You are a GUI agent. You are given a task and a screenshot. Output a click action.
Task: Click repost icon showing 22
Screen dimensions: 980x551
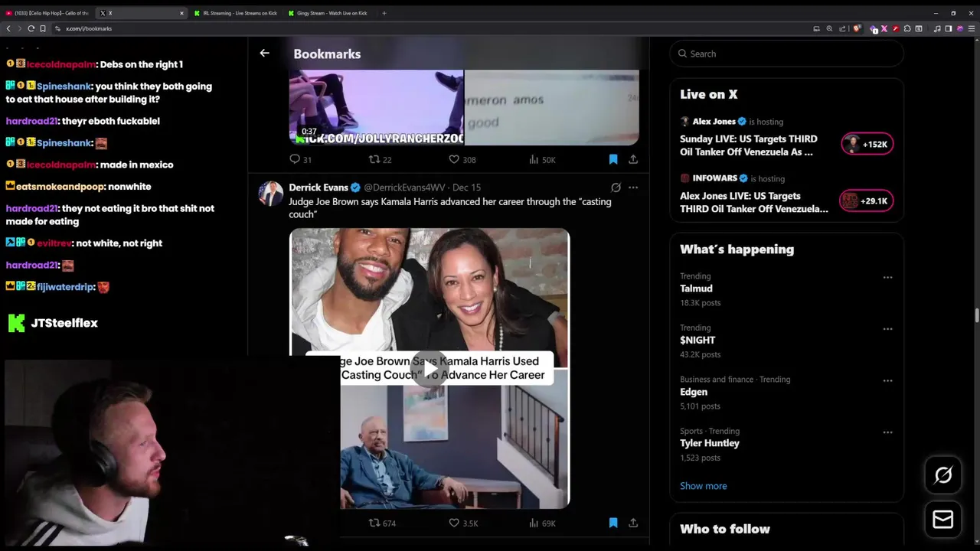(x=374, y=159)
